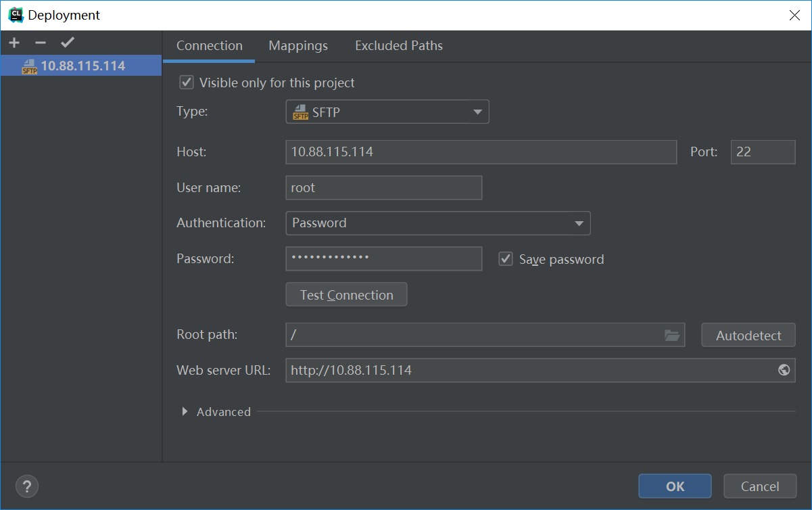The height and width of the screenshot is (510, 812).
Task: Focus the Port field showing 22
Action: pyautogui.click(x=763, y=152)
